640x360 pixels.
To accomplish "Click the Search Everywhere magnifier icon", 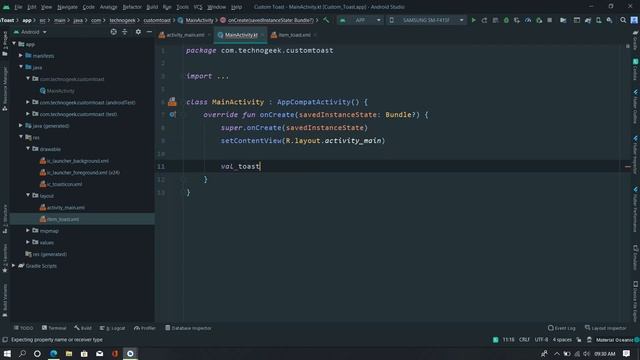I will [x=623, y=20].
